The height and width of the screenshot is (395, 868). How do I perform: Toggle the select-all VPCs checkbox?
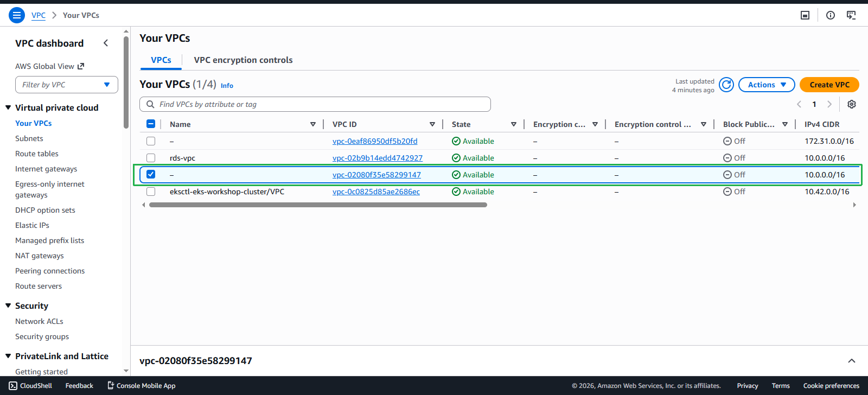point(151,124)
